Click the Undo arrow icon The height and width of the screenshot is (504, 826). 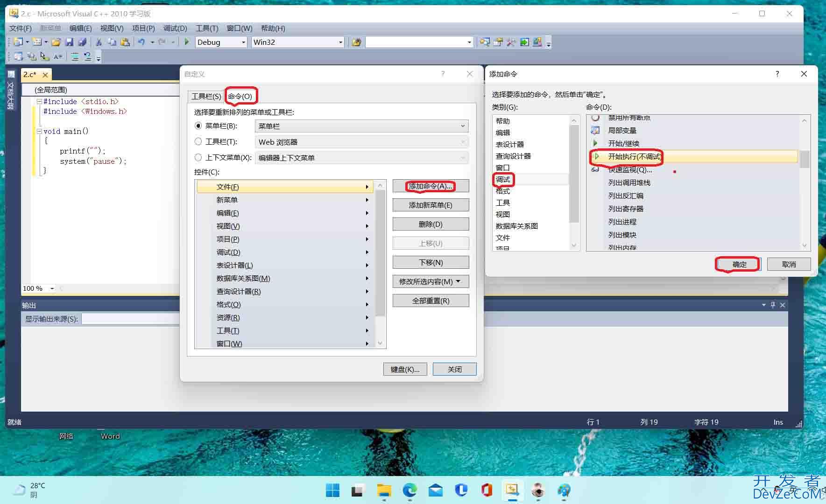coord(141,42)
